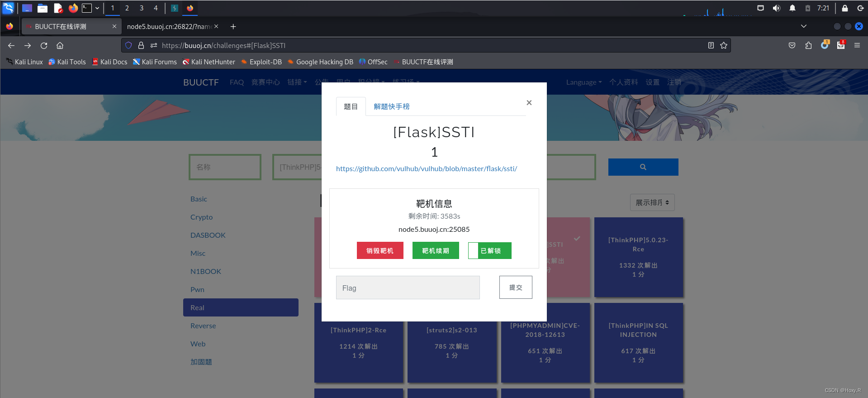
Task: Bookmark this page with the star icon
Action: pos(724,45)
